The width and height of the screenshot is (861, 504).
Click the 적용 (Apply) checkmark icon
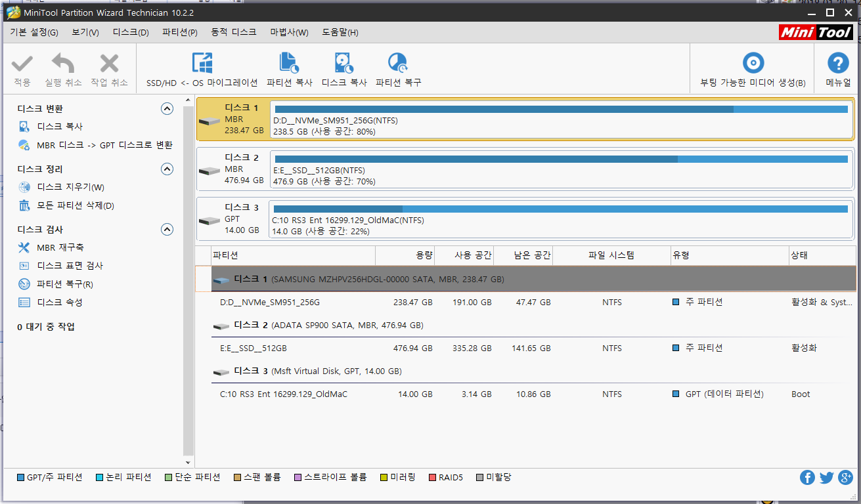click(22, 64)
